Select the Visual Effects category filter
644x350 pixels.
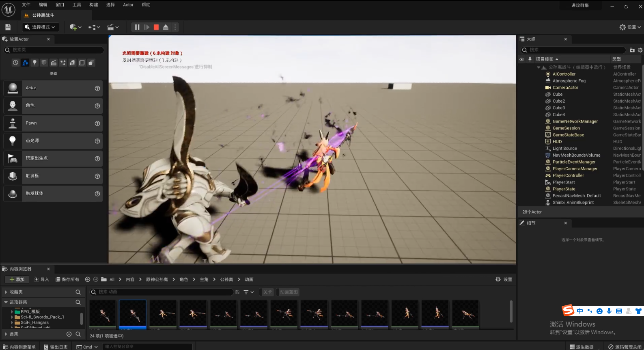[x=63, y=63]
